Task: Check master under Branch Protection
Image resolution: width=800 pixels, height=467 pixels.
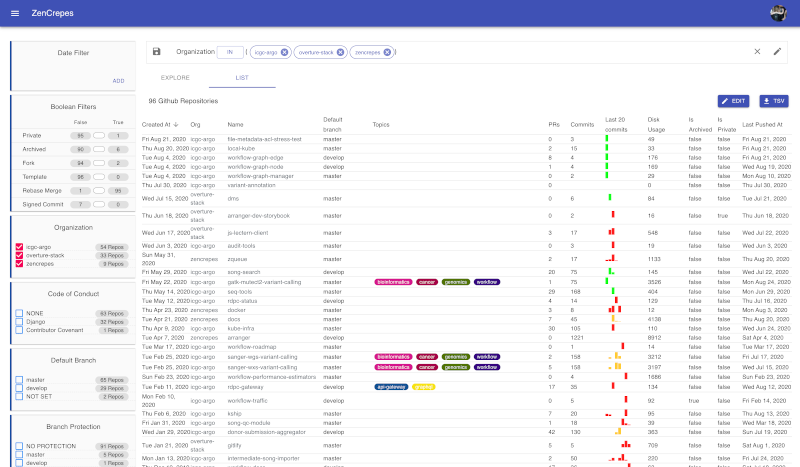Action: pyautogui.click(x=19, y=454)
